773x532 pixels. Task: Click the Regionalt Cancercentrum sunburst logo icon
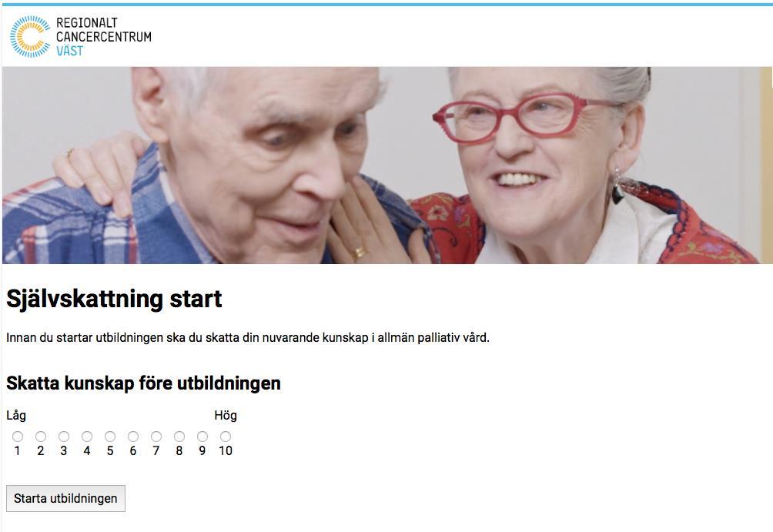[30, 36]
